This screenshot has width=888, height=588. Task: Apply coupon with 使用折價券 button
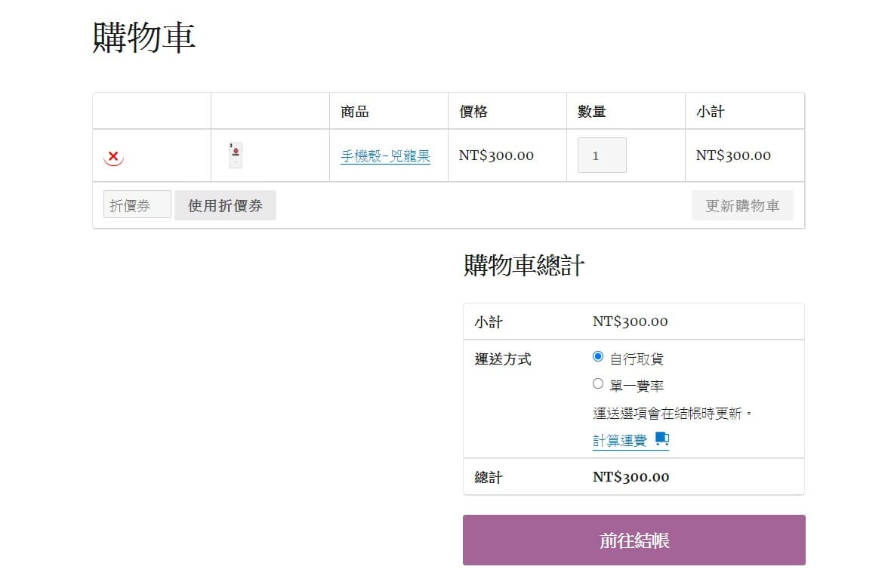pyautogui.click(x=225, y=205)
